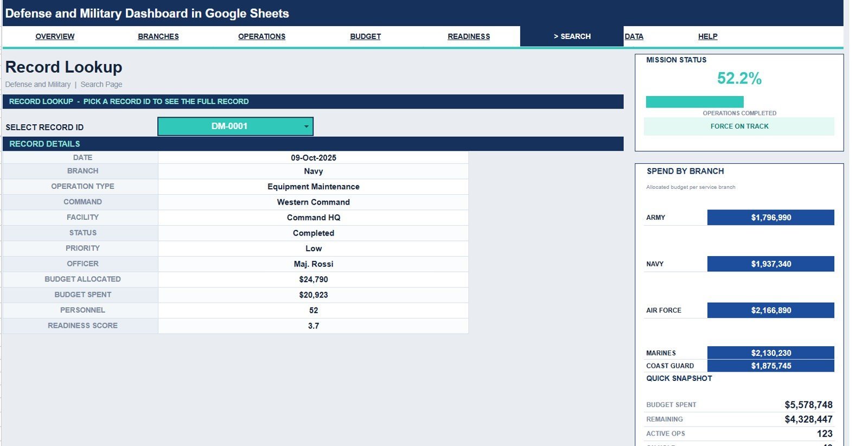
Task: Select the ACTIVE OPS snapshot label
Action: pyautogui.click(x=666, y=434)
